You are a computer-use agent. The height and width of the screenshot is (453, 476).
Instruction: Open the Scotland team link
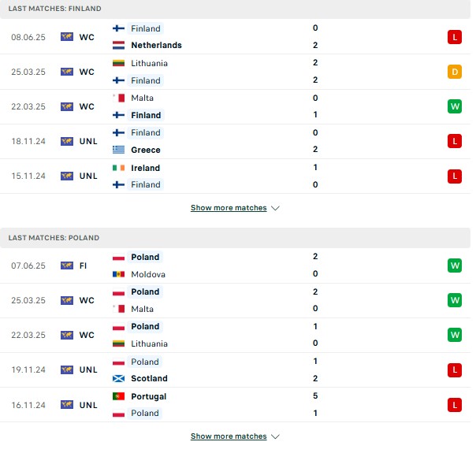[x=149, y=378]
